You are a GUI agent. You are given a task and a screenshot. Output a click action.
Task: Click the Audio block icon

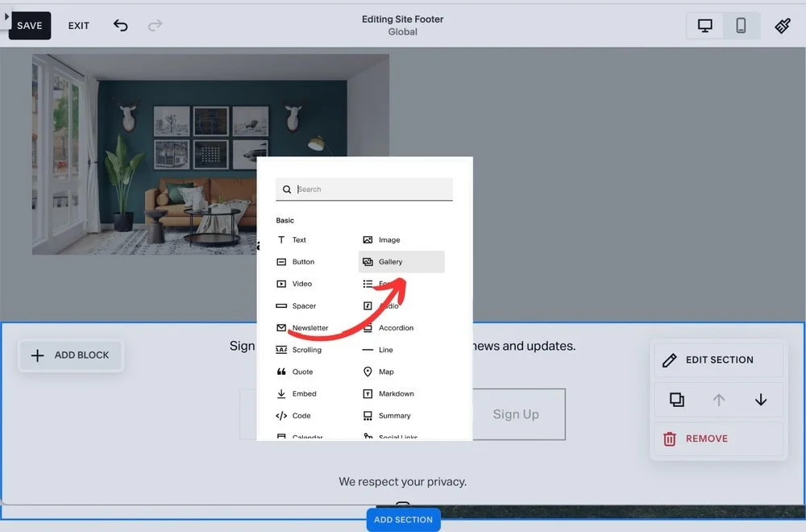368,305
